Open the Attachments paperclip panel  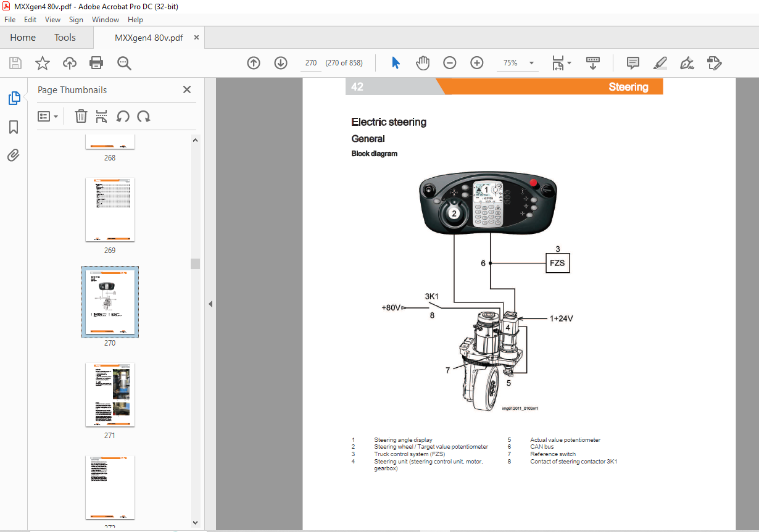pyautogui.click(x=14, y=155)
